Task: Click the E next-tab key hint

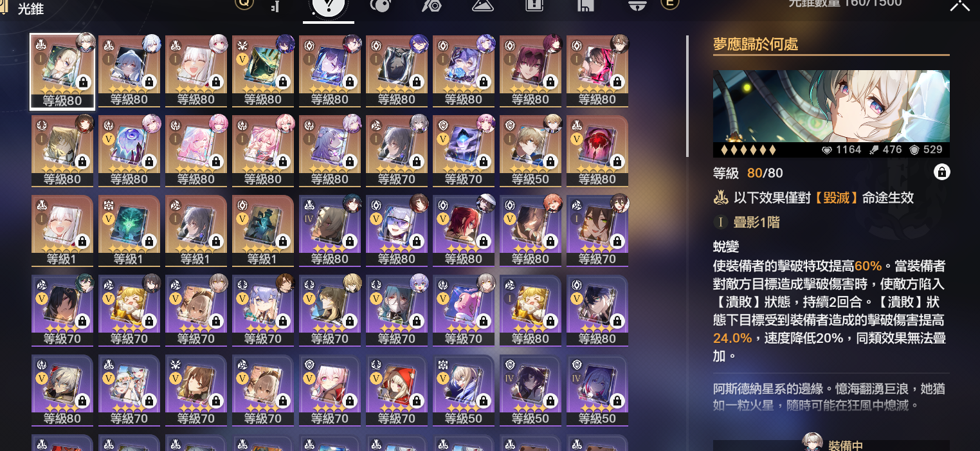Action: click(x=669, y=3)
